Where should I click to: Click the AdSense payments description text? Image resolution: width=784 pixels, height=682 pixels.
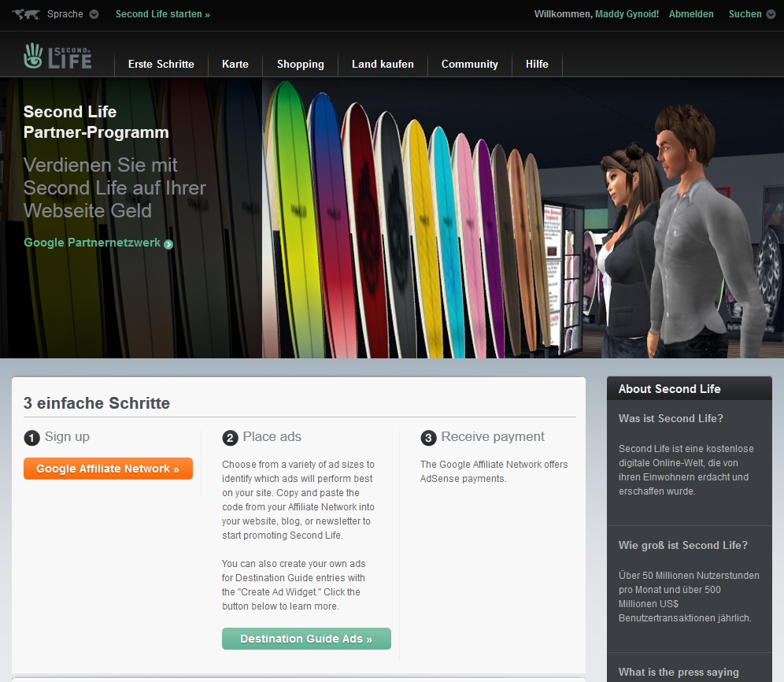[494, 472]
